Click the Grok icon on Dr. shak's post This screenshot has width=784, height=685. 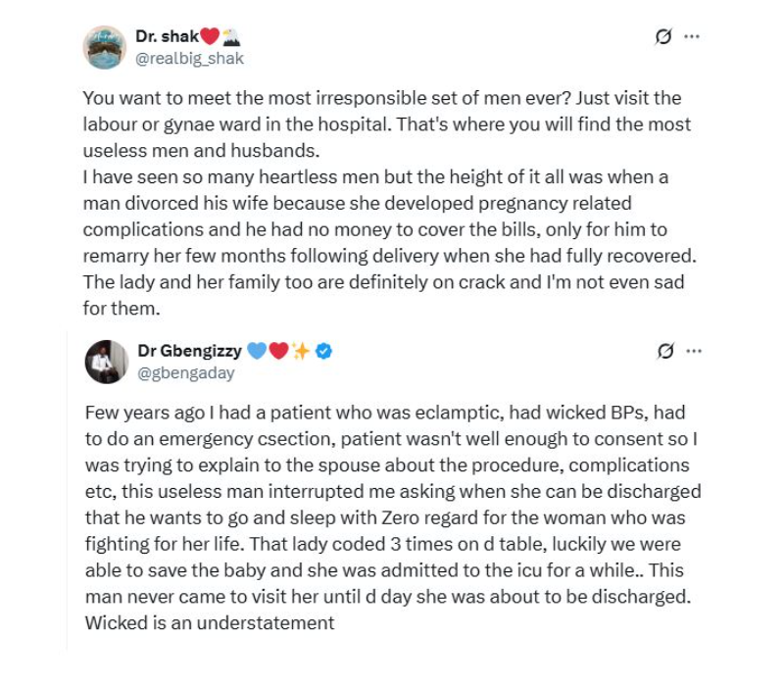coord(663,37)
